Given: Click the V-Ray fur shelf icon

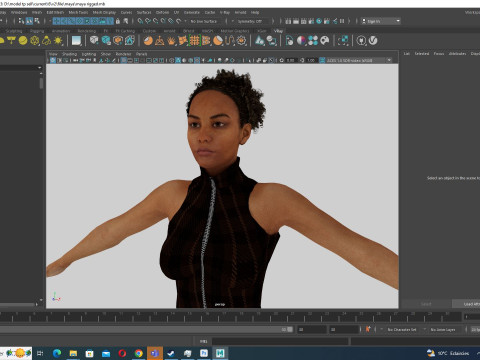Looking at the screenshot, I should coord(171,41).
